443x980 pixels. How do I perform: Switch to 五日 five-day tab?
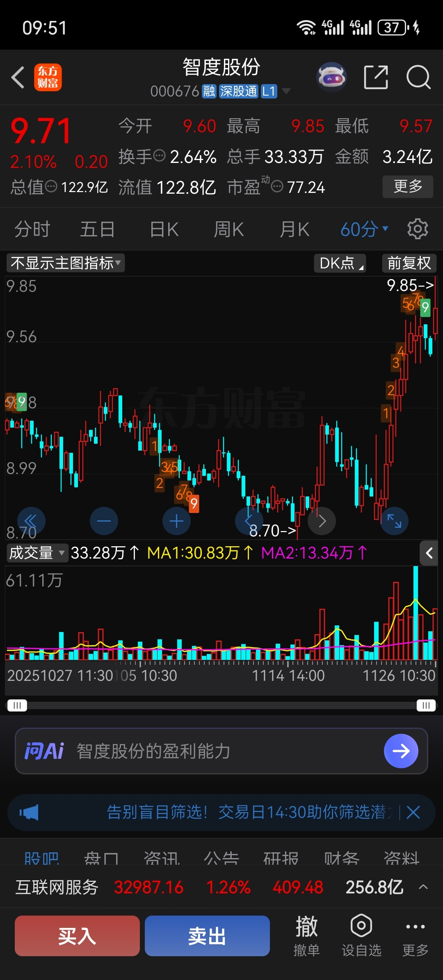[x=97, y=229]
